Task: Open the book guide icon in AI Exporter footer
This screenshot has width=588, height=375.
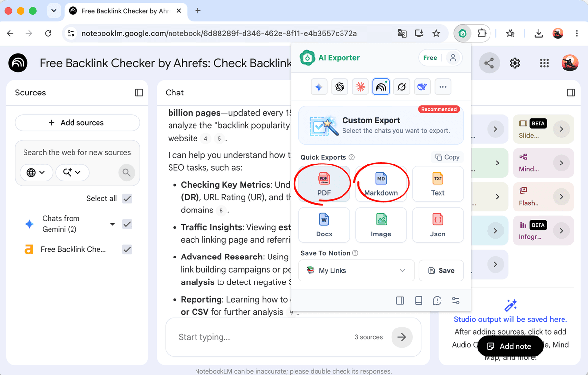Action: tap(418, 301)
